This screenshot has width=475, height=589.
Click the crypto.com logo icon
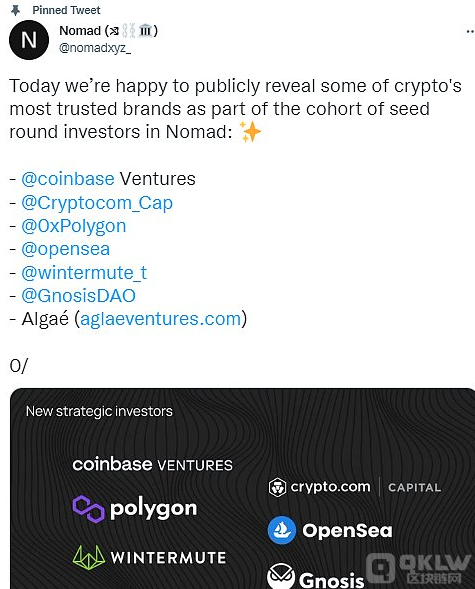coord(277,487)
